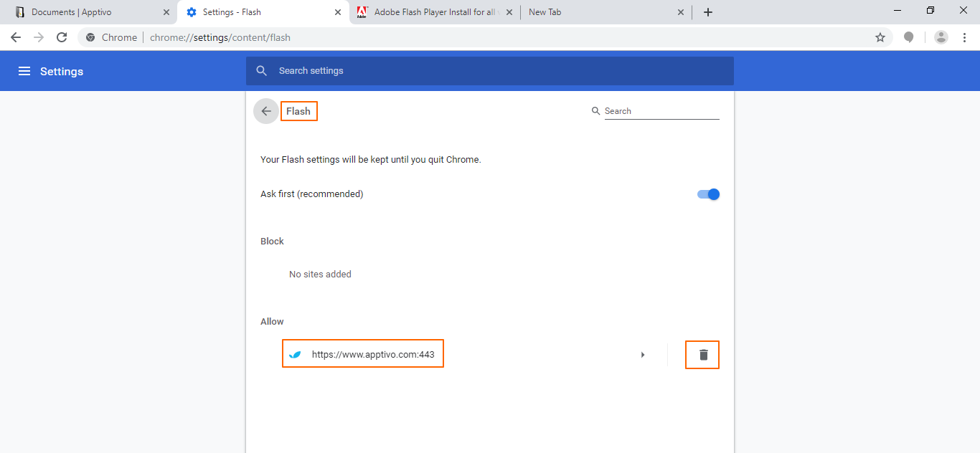Click the browser back arrow button
980x453 pixels.
(16, 37)
